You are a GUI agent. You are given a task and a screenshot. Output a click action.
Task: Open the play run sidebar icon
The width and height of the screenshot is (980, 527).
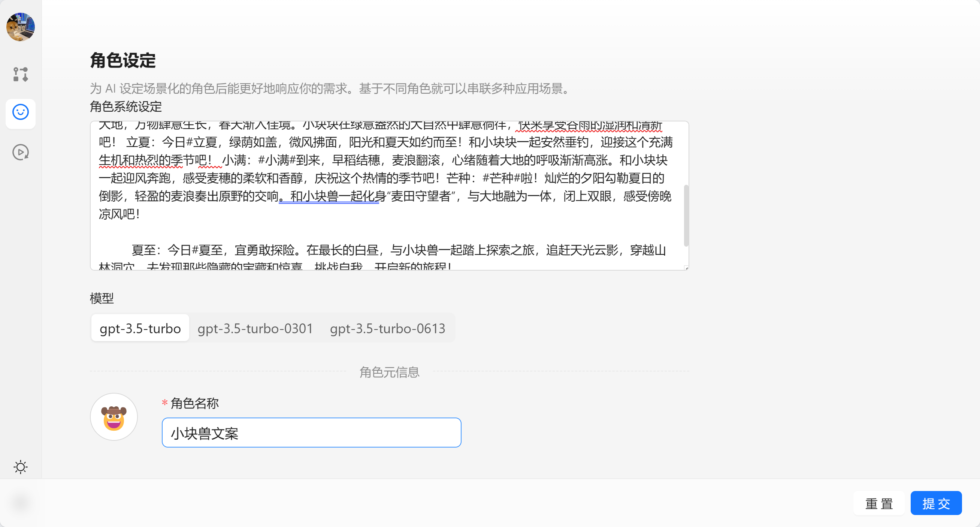(21, 152)
